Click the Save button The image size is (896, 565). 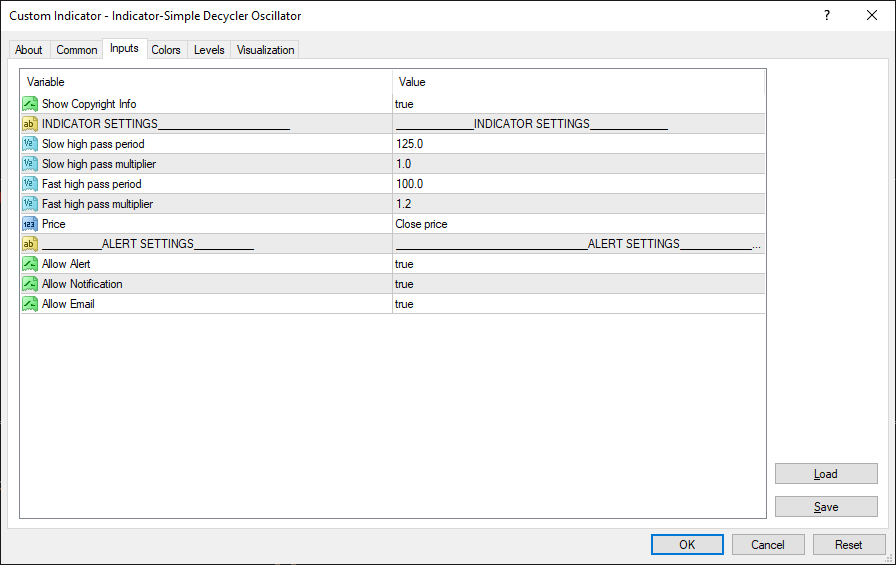point(826,507)
